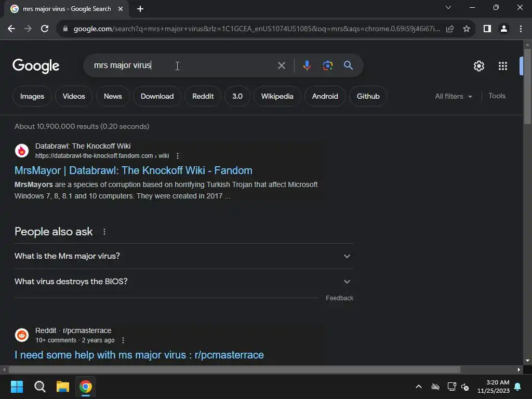Open the All filters dropdown
The height and width of the screenshot is (399, 532).
[x=453, y=96]
